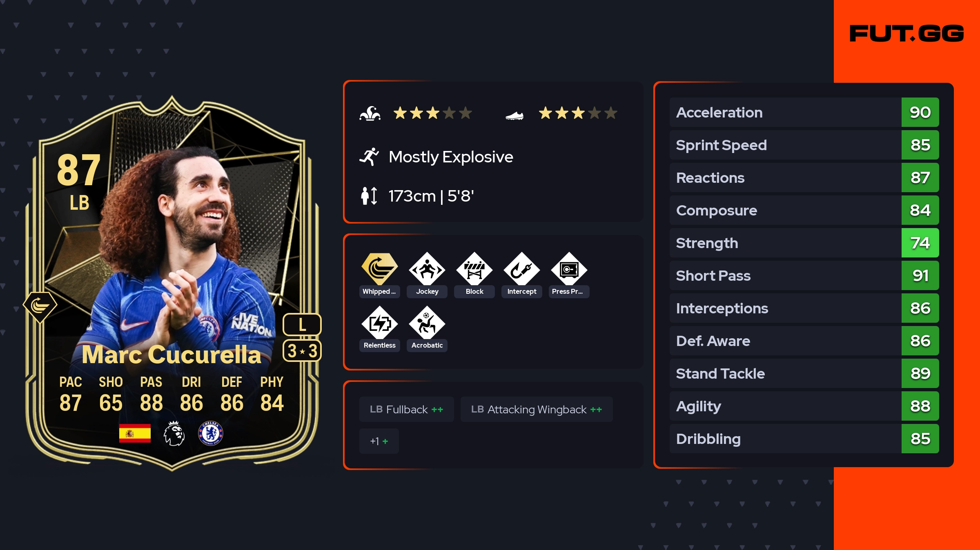
Task: Click the Press Proven playstyle icon
Action: tap(569, 269)
